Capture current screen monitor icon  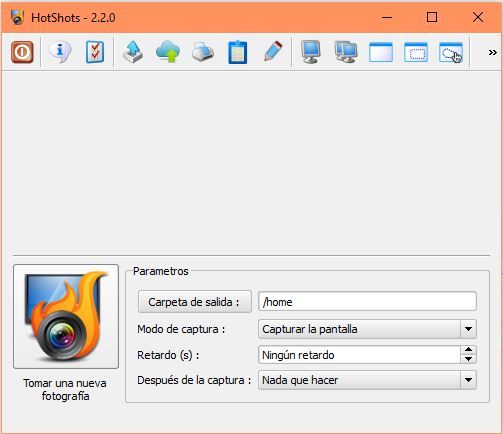[x=311, y=52]
